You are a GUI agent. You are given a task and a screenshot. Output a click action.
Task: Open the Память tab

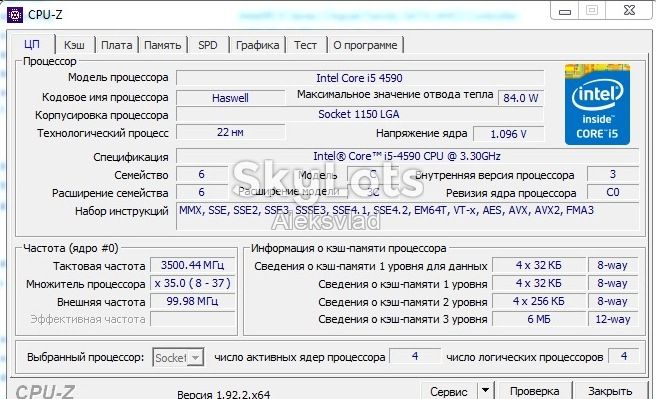point(162,45)
